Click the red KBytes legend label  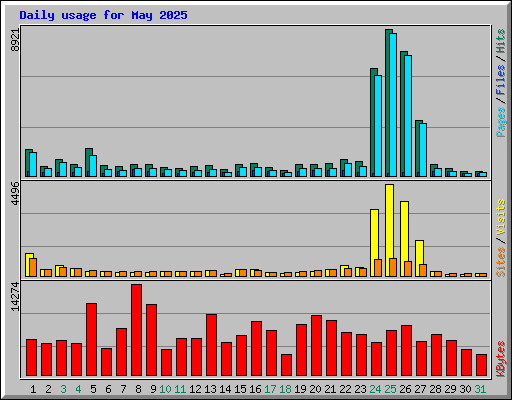tap(501, 359)
